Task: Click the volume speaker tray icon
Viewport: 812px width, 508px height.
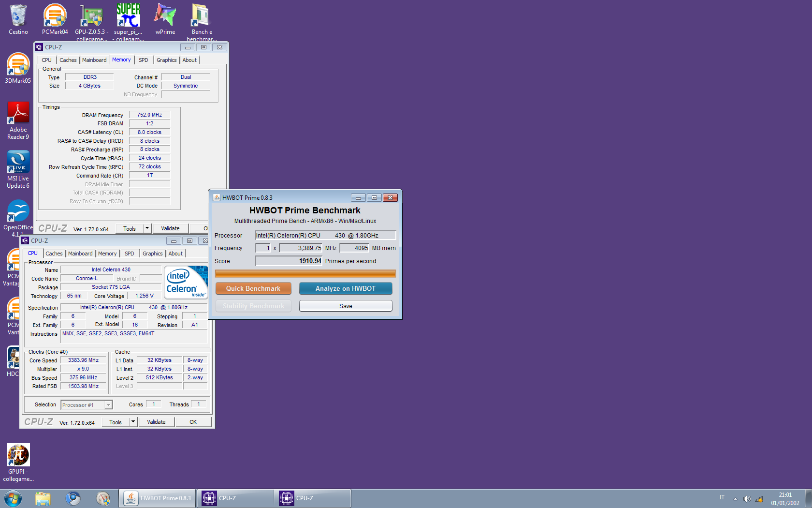Action: tap(747, 499)
